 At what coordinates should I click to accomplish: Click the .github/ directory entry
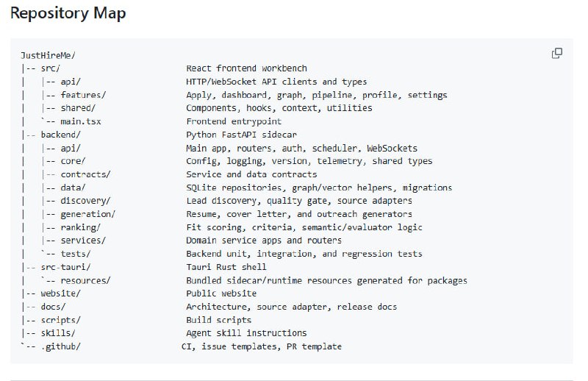pos(60,346)
